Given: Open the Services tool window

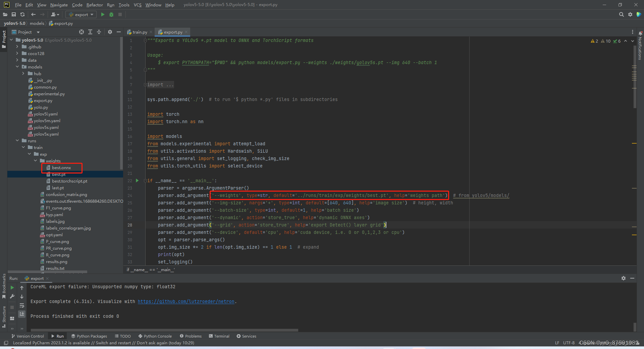Looking at the screenshot, I should 246,336.
